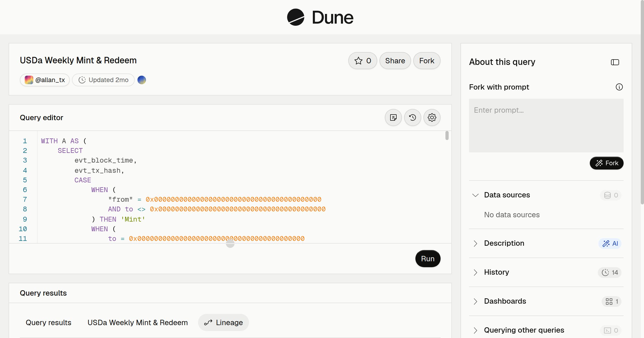Click the SELECT keyword on line 2
The width and height of the screenshot is (644, 338).
pos(70,151)
